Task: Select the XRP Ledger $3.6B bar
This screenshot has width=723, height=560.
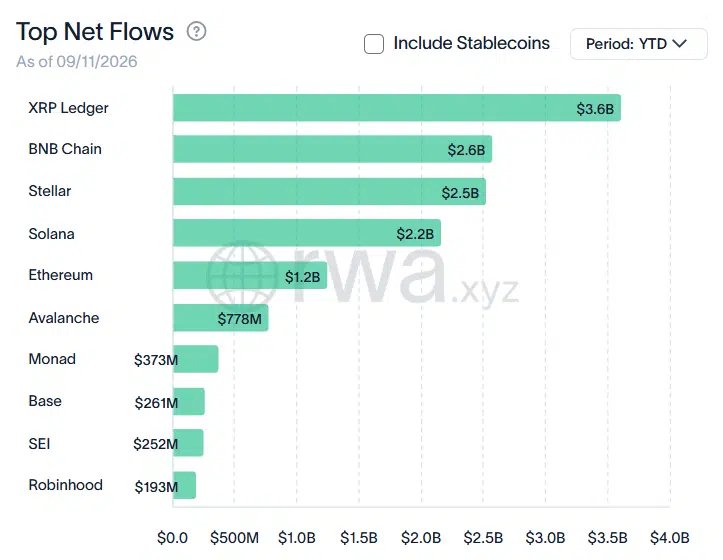Action: pos(397,107)
